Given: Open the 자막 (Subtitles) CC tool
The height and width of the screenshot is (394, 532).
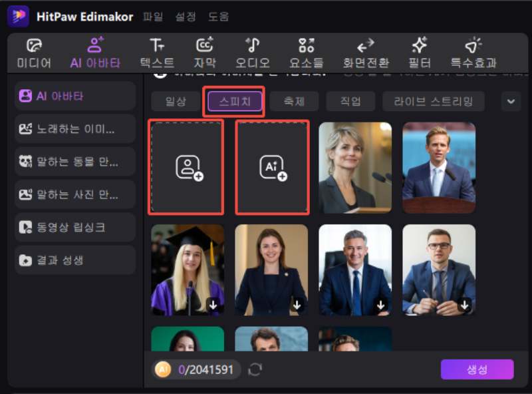Looking at the screenshot, I should tap(205, 53).
